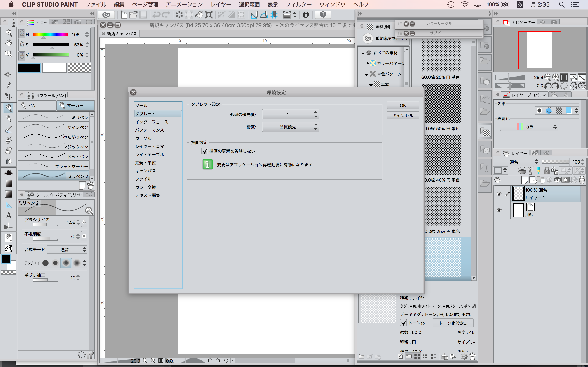Toggle the トーン化 checkbox
The height and width of the screenshot is (367, 588).
point(404,323)
